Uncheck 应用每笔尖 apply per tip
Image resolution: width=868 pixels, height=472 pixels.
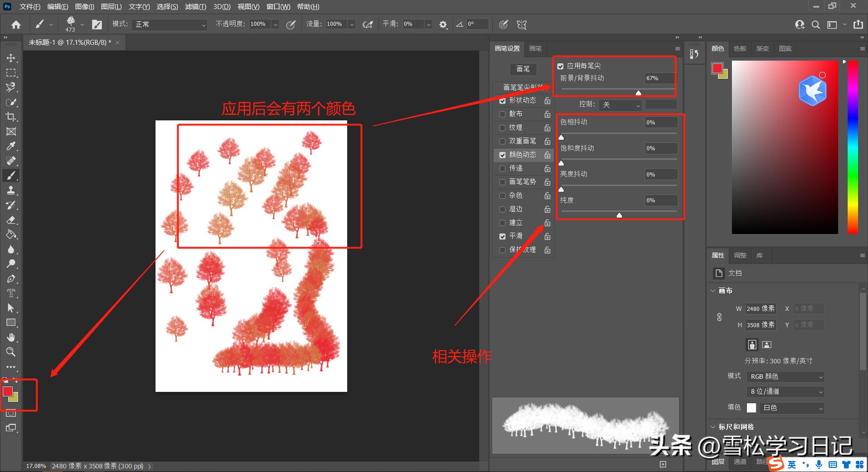[x=561, y=66]
